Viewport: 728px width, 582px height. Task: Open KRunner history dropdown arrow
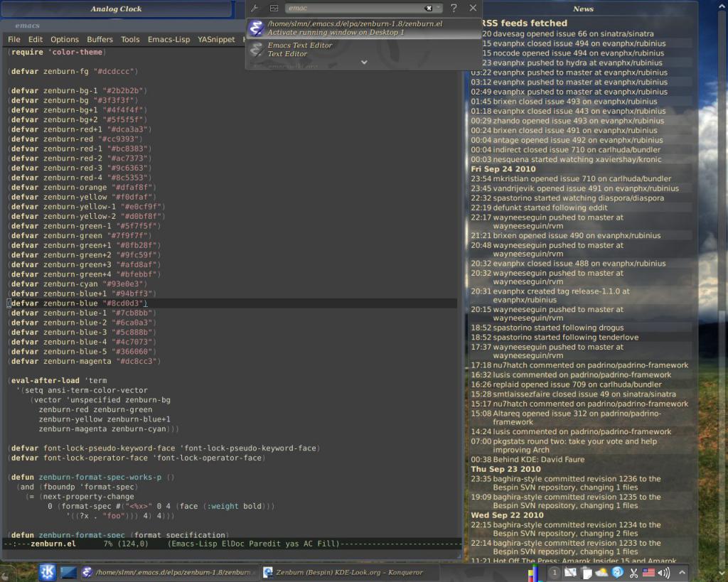pyautogui.click(x=438, y=8)
